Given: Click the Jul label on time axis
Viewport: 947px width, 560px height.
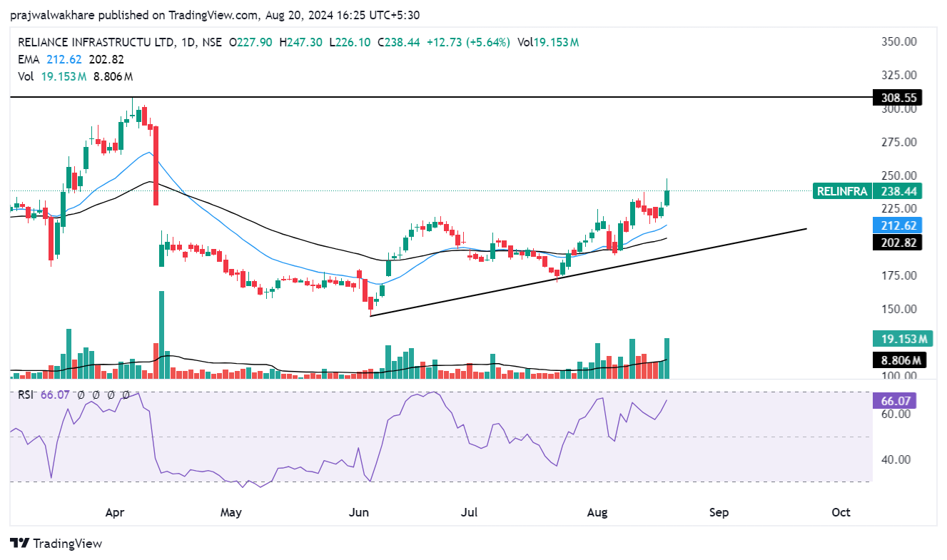Looking at the screenshot, I should 469,512.
